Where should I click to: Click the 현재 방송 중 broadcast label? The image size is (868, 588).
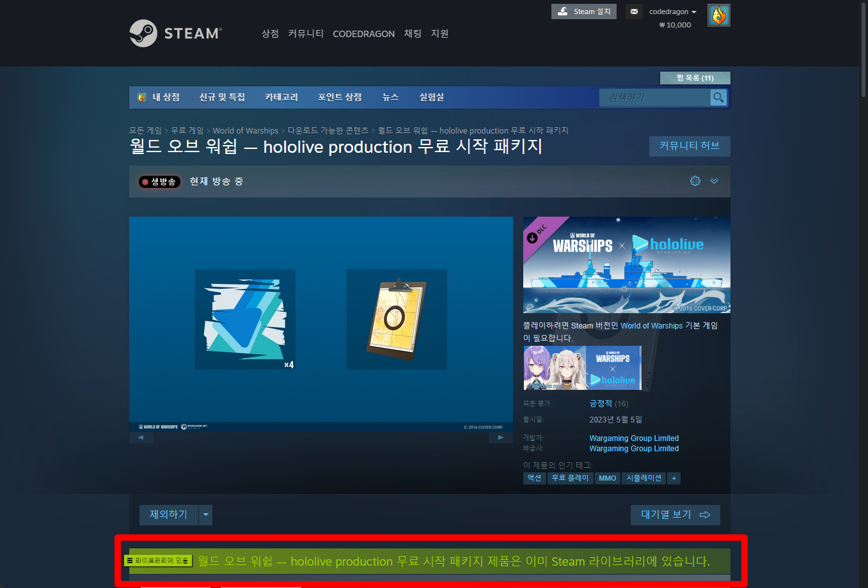(216, 182)
